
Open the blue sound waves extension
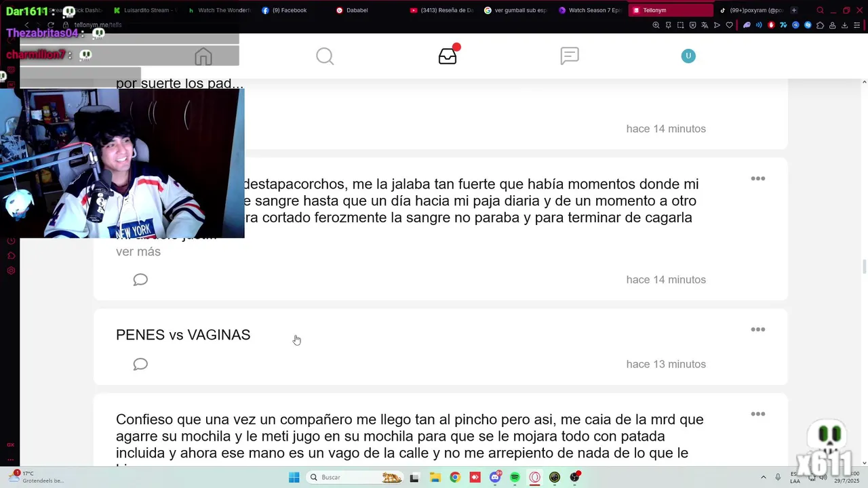pyautogui.click(x=759, y=25)
